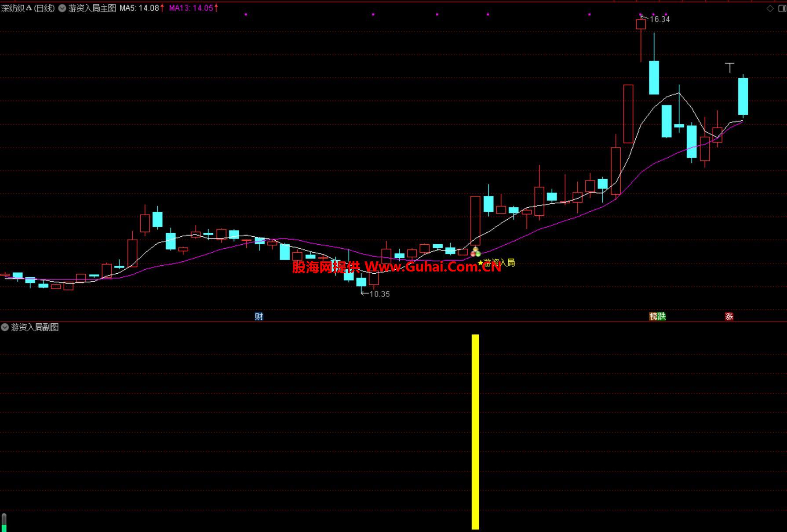Expand the 游资入局主图 indicator dropdown
The width and height of the screenshot is (787, 532).
(x=62, y=8)
